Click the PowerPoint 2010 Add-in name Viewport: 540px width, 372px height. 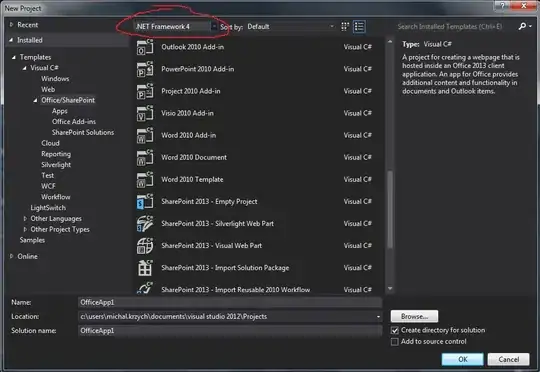(198, 69)
